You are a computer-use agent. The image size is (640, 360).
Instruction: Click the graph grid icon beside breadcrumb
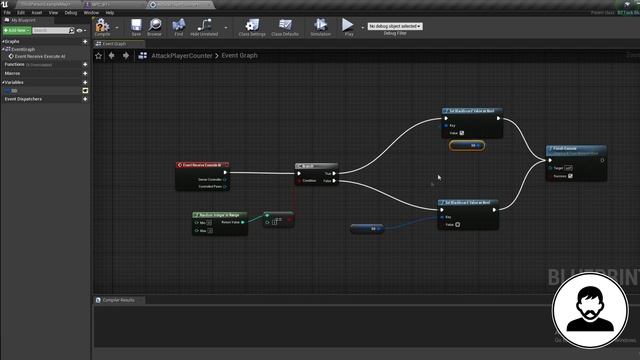(x=142, y=56)
